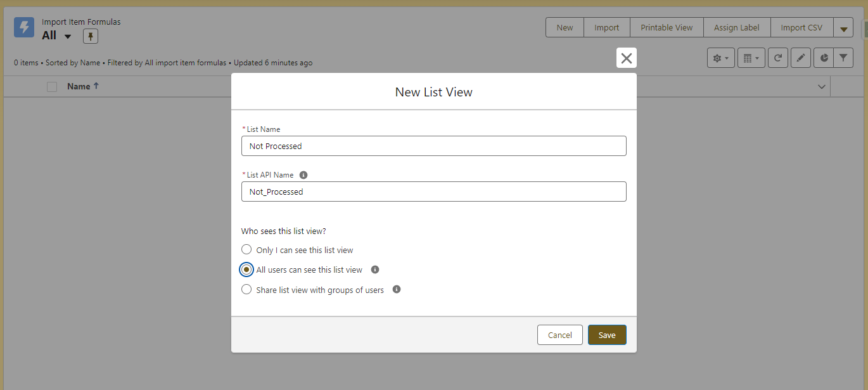This screenshot has width=868, height=390.
Task: Click the Import Item Formulas lightning icon
Action: [x=24, y=27]
